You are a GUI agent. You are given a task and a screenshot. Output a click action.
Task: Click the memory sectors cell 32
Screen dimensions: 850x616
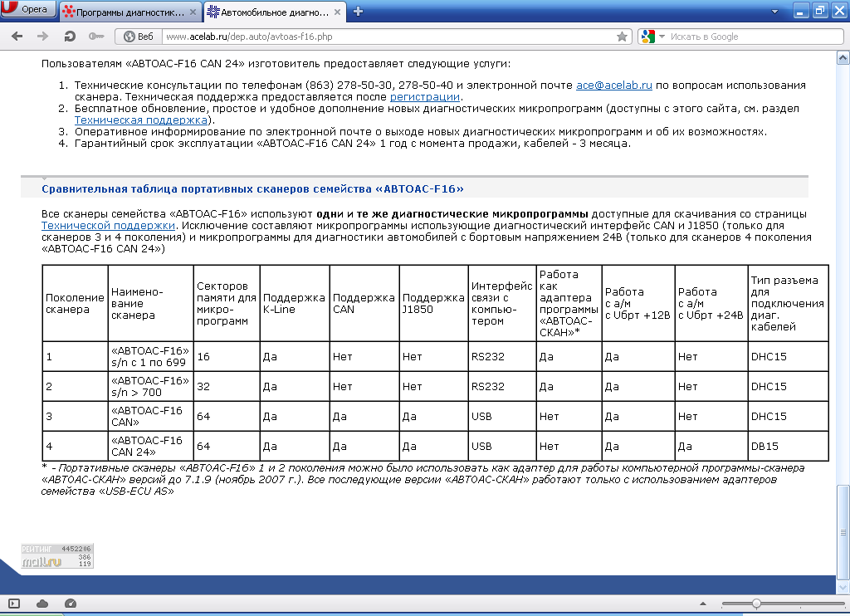[x=227, y=387]
